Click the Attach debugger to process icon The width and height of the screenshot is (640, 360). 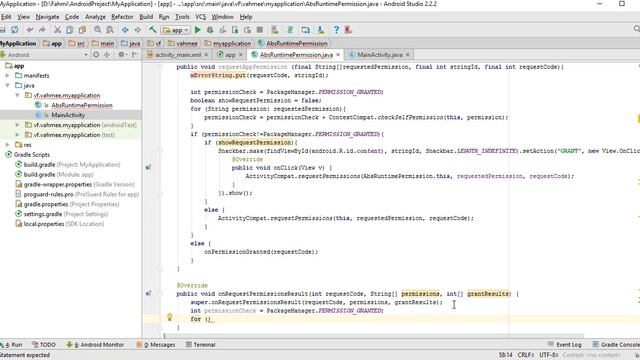[x=235, y=30]
